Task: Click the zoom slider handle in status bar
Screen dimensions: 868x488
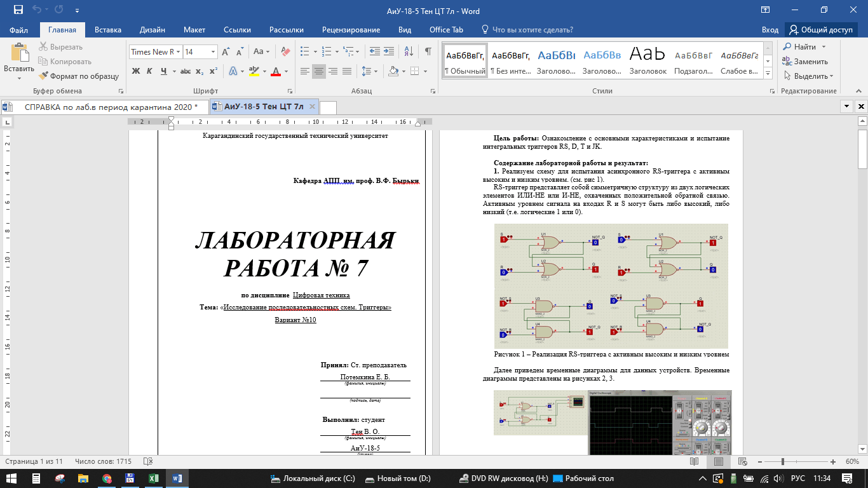Action: click(x=783, y=461)
